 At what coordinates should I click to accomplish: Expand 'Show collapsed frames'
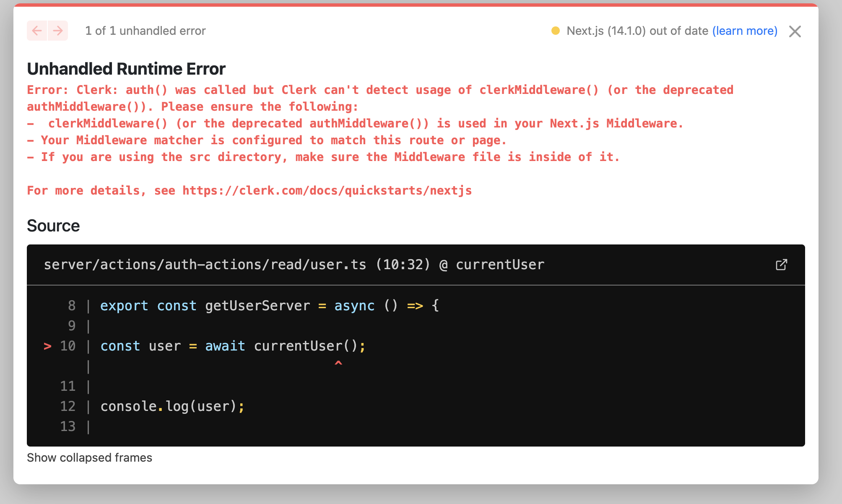point(89,457)
